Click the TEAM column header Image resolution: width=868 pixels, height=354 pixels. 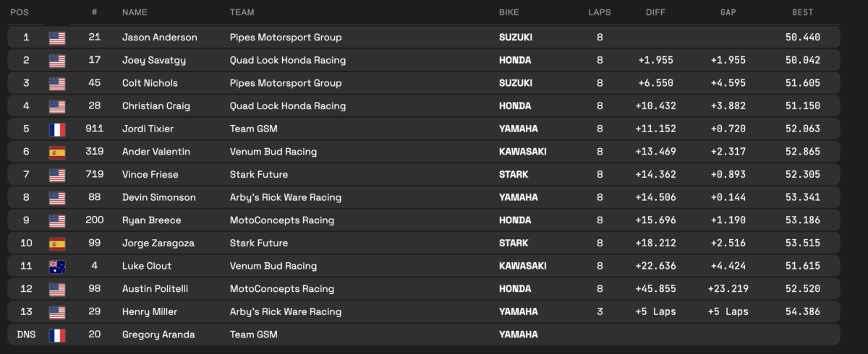[242, 12]
